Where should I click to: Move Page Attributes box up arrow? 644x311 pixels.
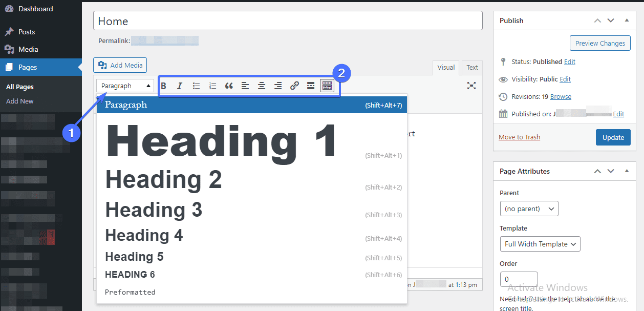(597, 171)
